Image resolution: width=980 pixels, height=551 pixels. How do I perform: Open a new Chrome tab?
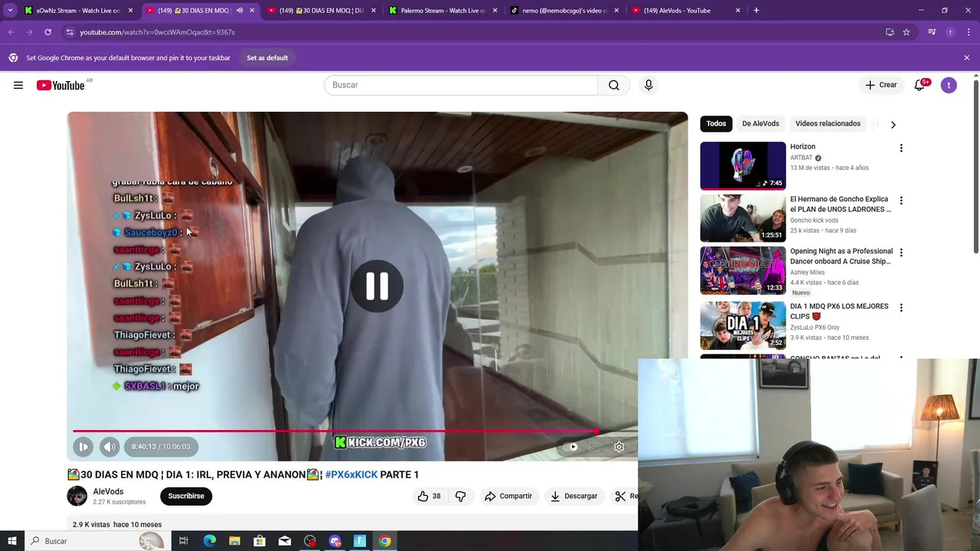tap(756, 11)
